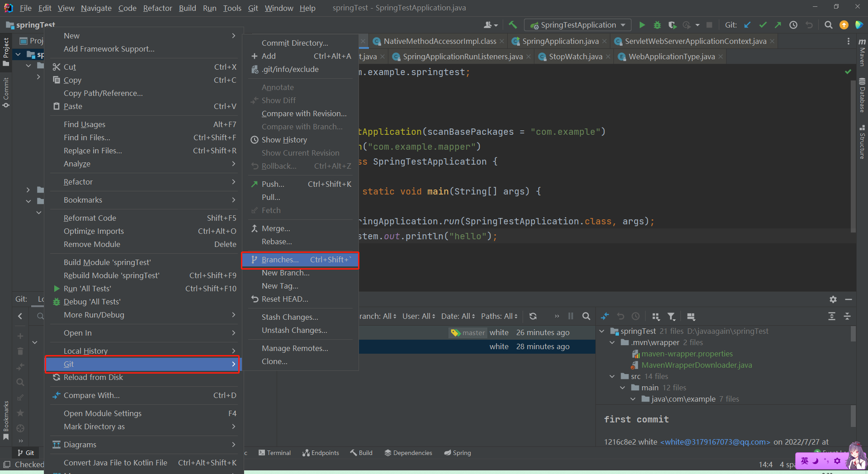868x474 pixels.
Task: Open the Structure tool window
Action: (862, 142)
